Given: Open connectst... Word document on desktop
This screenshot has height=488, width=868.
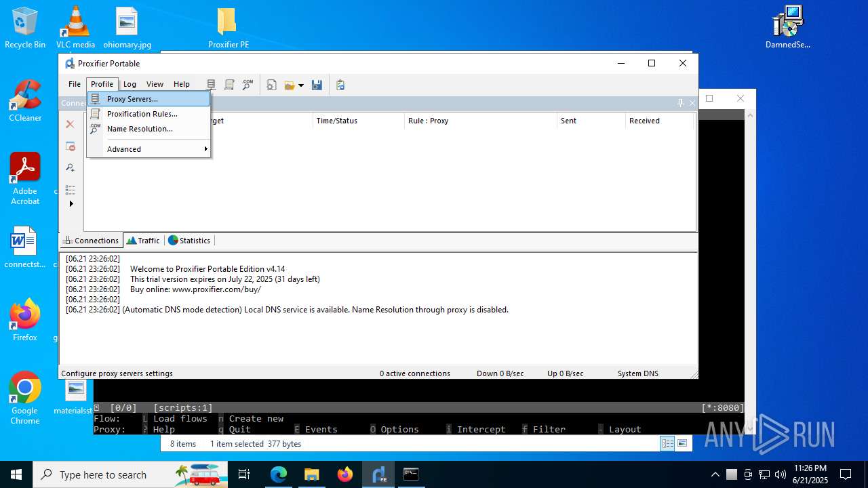Looking at the screenshot, I should (25, 247).
